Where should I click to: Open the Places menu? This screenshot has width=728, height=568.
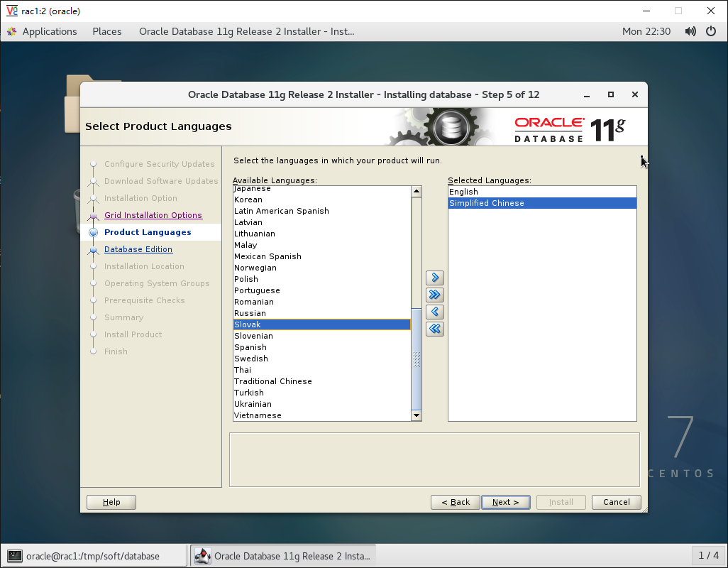click(x=106, y=31)
